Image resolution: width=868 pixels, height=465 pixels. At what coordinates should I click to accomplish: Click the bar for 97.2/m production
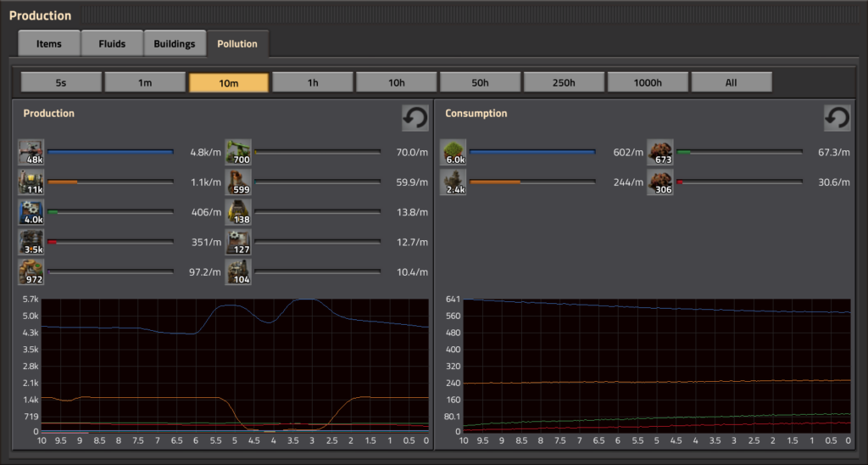pyautogui.click(x=111, y=272)
